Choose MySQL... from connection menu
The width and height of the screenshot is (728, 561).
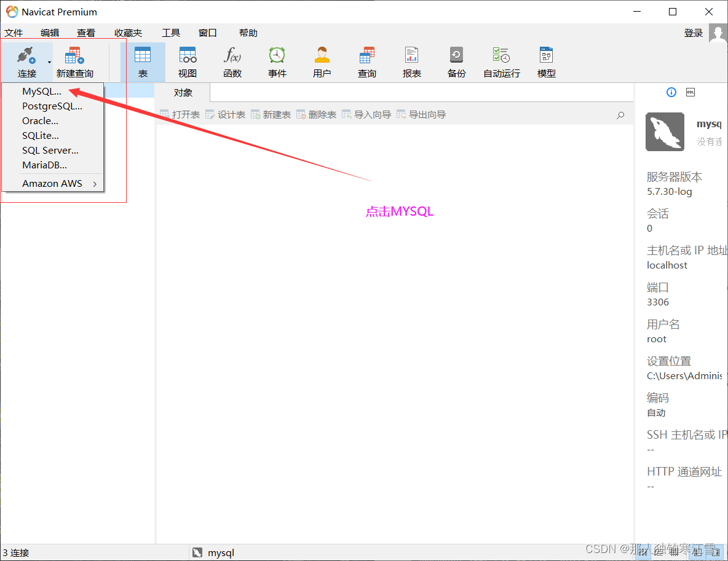tap(52, 92)
